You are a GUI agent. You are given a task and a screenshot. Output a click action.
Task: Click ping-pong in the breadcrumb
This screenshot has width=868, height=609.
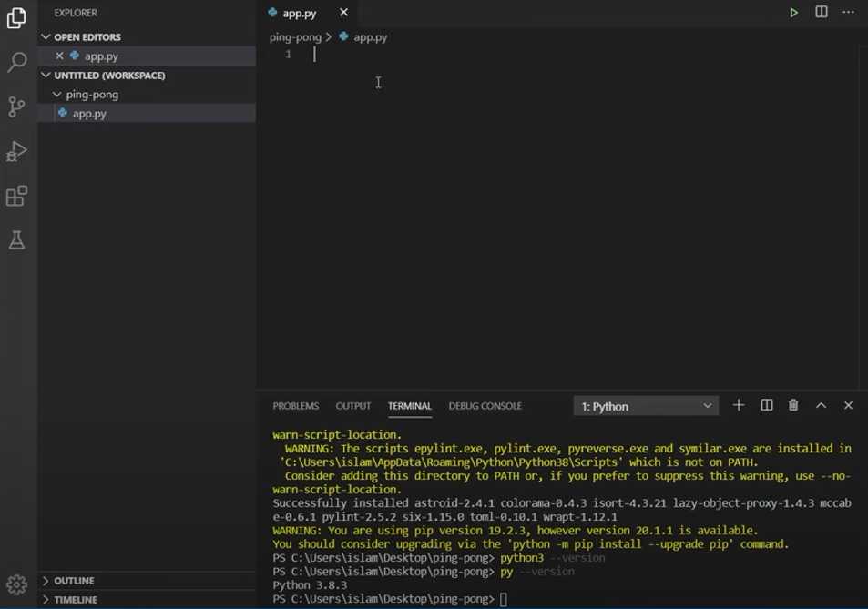tap(295, 37)
